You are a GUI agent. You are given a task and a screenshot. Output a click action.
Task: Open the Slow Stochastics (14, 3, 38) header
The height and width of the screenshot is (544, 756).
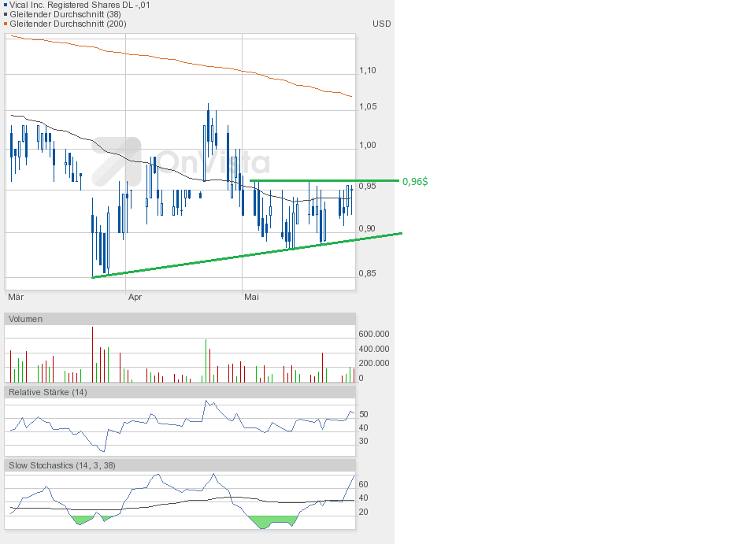pyautogui.click(x=61, y=465)
